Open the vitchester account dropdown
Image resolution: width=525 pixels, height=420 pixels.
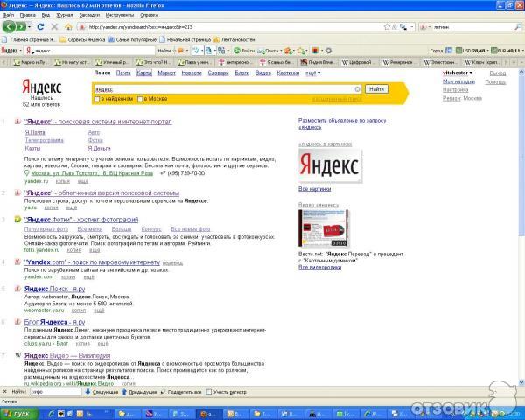click(460, 73)
